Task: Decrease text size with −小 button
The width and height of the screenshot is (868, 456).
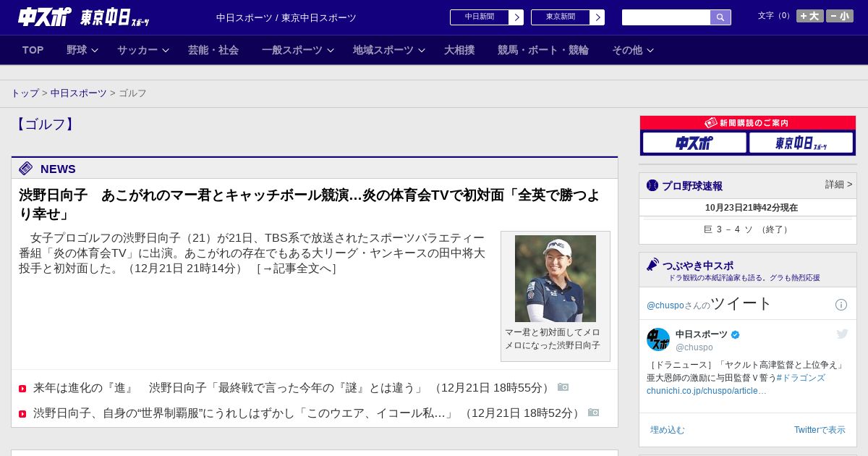Action: tap(840, 16)
